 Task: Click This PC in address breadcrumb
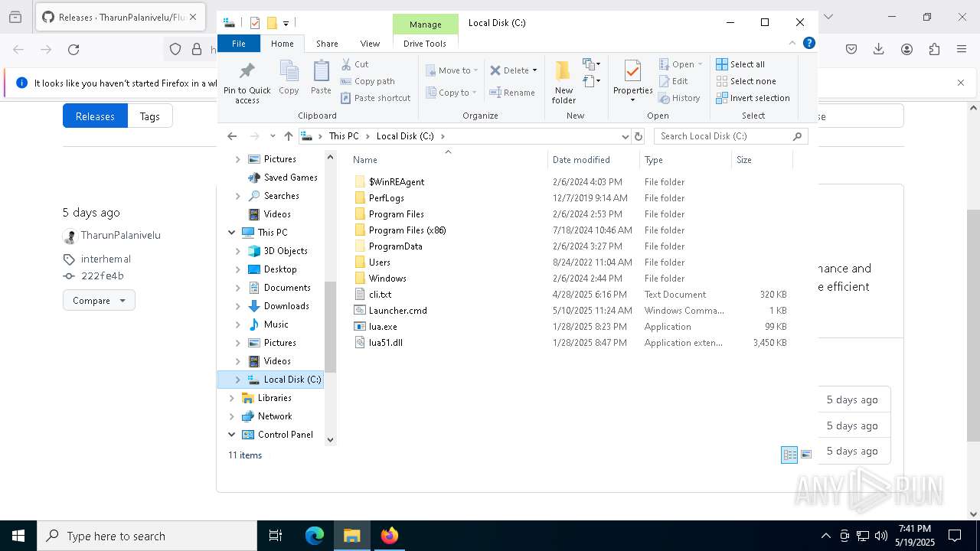[x=344, y=136]
